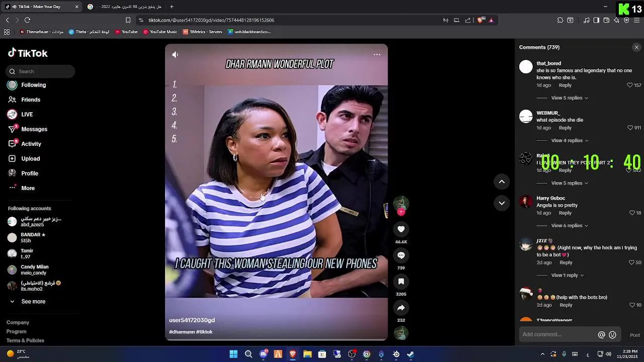
Task: Open the More menu in sidebar
Action: click(28, 188)
